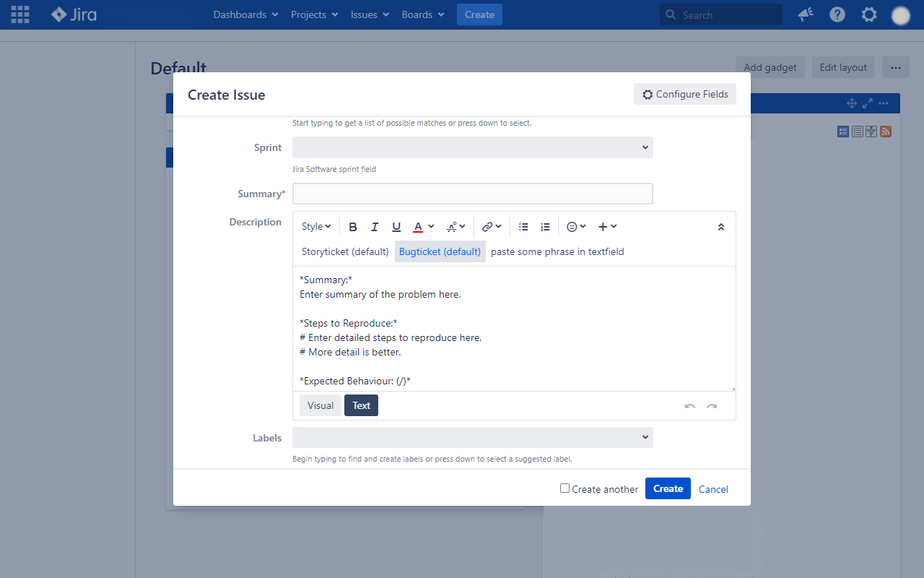Toggle bold formatting in the description editor
This screenshot has height=578, width=924.
point(352,226)
